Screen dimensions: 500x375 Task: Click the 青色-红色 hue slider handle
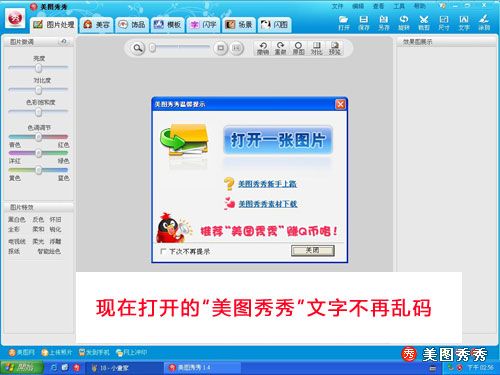(39, 137)
